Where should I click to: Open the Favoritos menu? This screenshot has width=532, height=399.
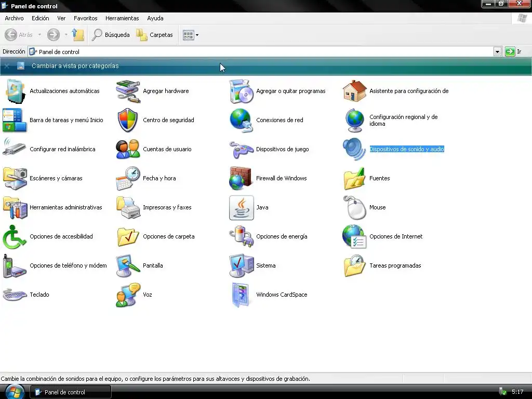(86, 18)
